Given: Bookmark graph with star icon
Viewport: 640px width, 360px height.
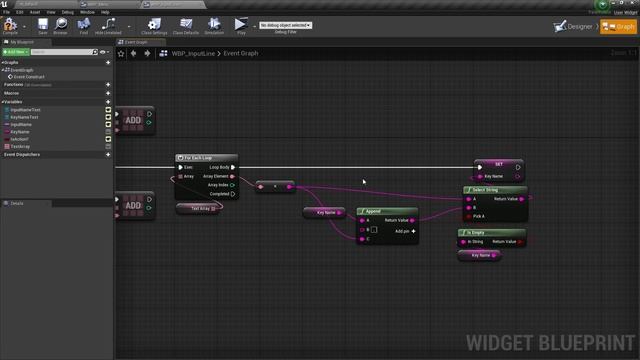Looking at the screenshot, I should pos(121,53).
